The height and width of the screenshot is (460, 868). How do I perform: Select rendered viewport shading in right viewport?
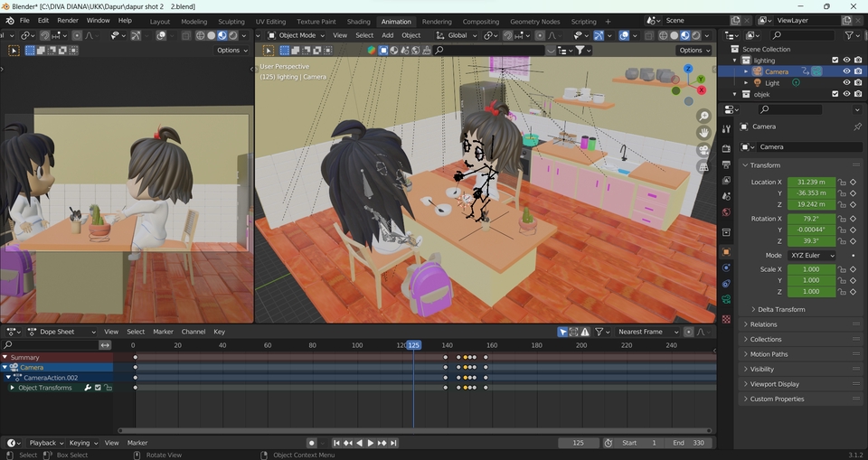pyautogui.click(x=696, y=35)
